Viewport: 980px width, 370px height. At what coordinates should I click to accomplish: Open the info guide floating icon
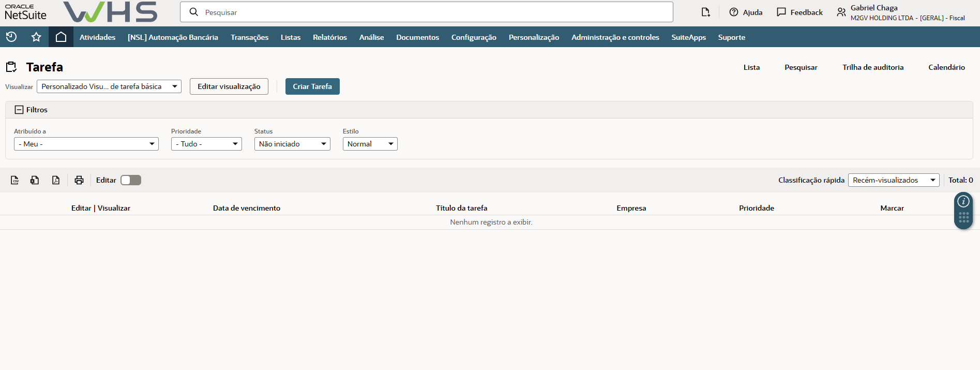[963, 201]
